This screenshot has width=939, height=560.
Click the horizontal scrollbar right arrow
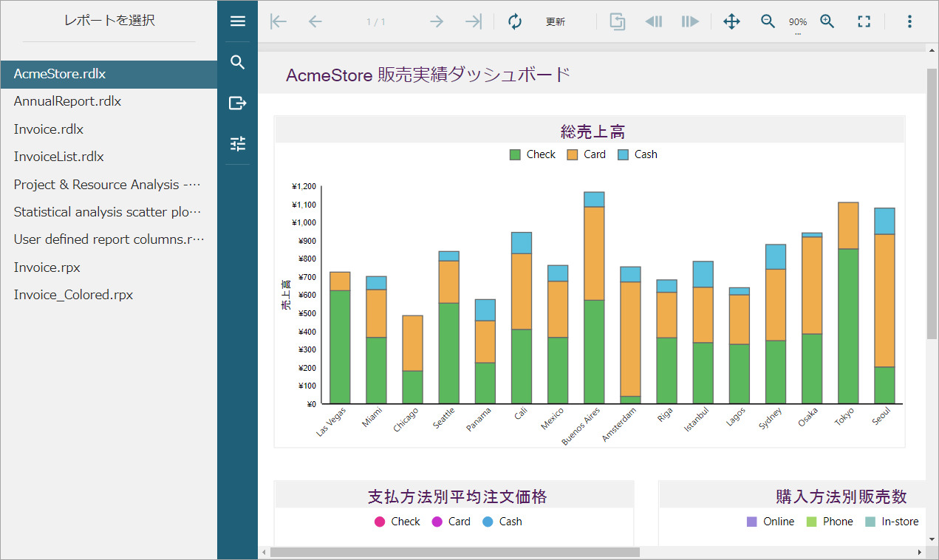pos(920,552)
